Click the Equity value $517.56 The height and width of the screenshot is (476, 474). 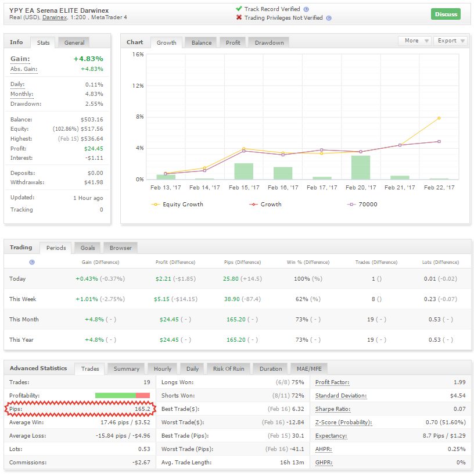click(x=92, y=129)
